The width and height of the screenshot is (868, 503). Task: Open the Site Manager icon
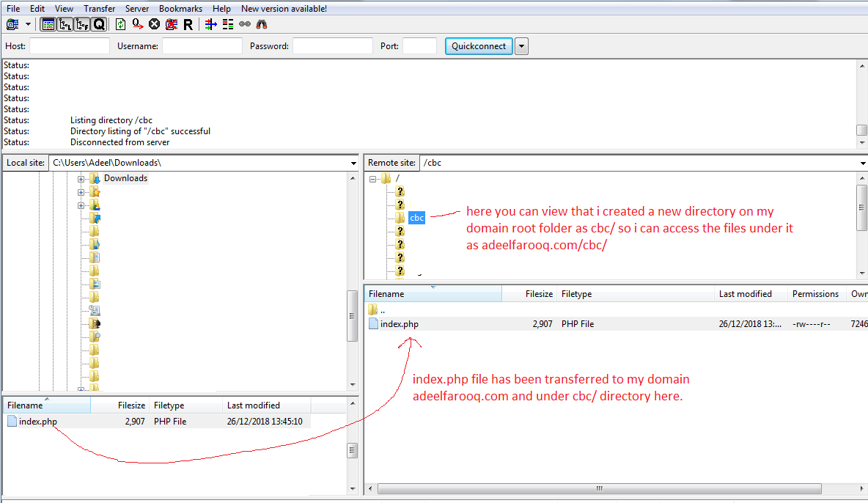click(12, 24)
